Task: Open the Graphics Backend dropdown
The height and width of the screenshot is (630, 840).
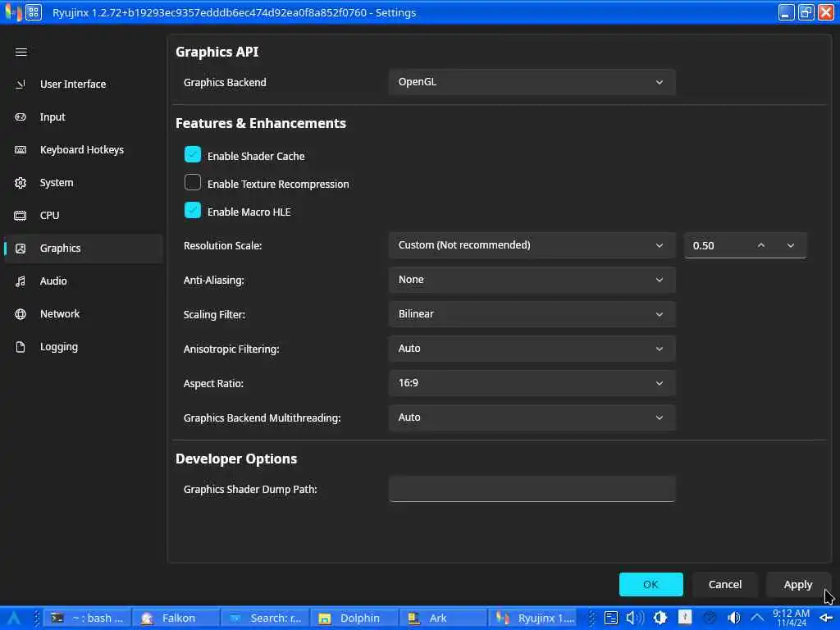Action: (532, 82)
